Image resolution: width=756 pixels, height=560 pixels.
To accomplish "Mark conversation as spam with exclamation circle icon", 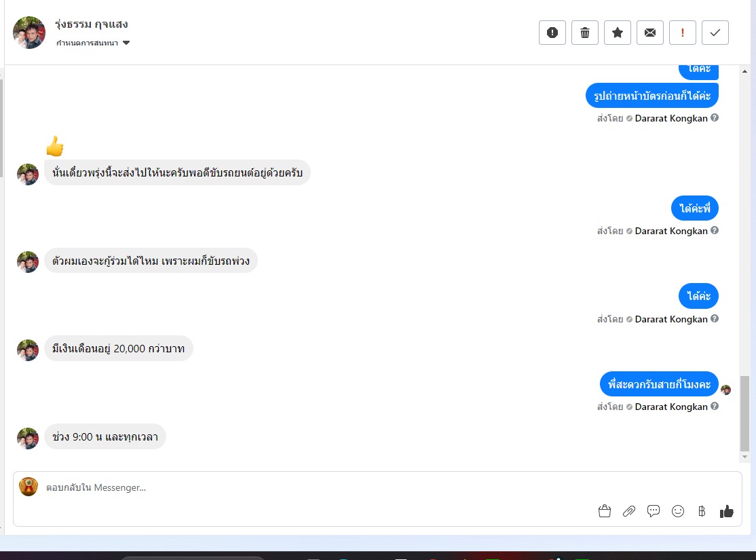I will pyautogui.click(x=552, y=33).
